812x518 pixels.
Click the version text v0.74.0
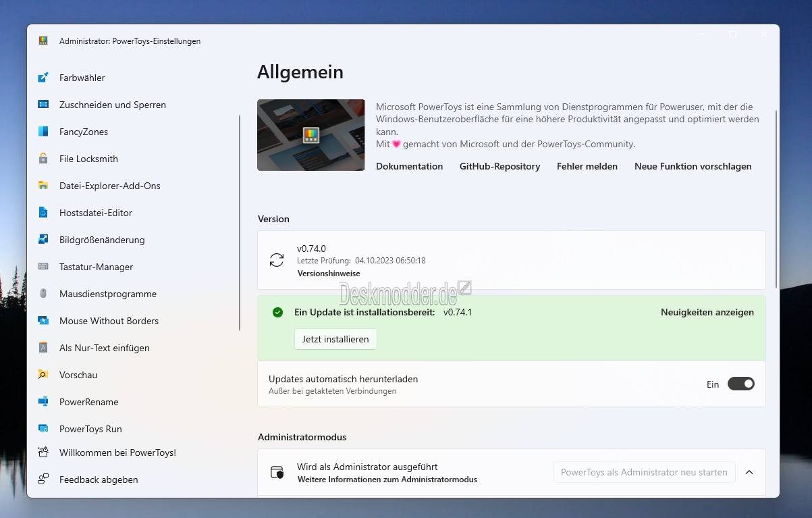[x=311, y=249]
